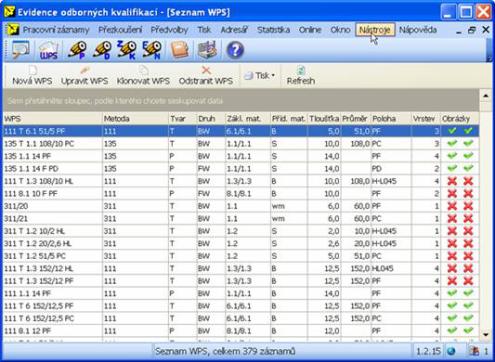
Task: Select row 311/20
Action: click(241, 206)
